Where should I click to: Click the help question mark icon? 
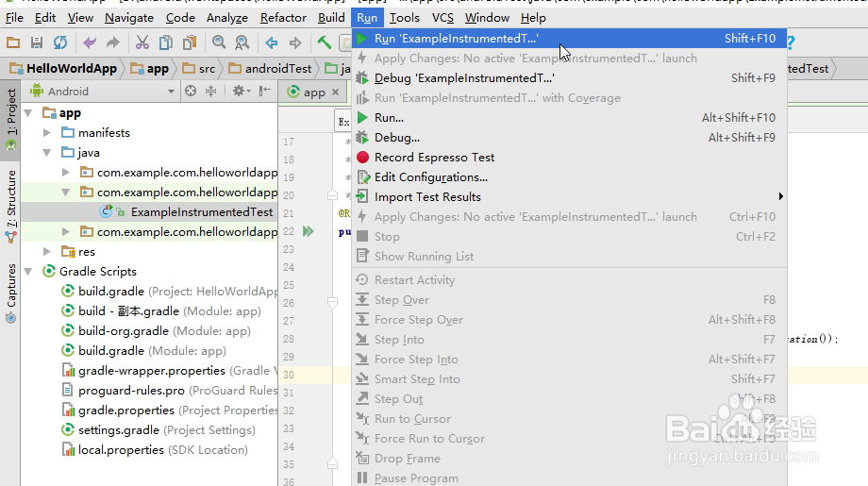pos(791,42)
